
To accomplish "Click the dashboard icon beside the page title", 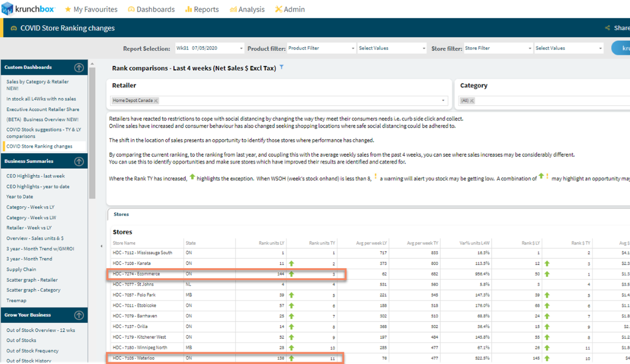I will (14, 28).
